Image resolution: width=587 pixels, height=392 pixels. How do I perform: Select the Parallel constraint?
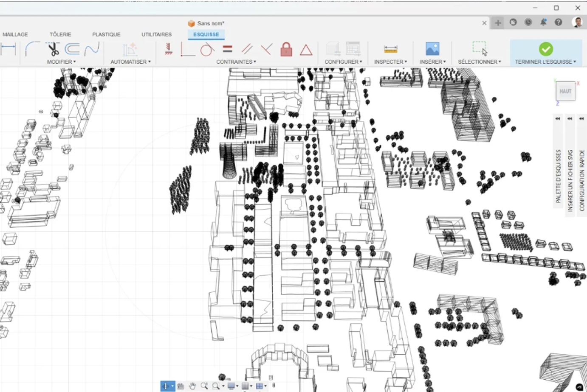tap(246, 49)
